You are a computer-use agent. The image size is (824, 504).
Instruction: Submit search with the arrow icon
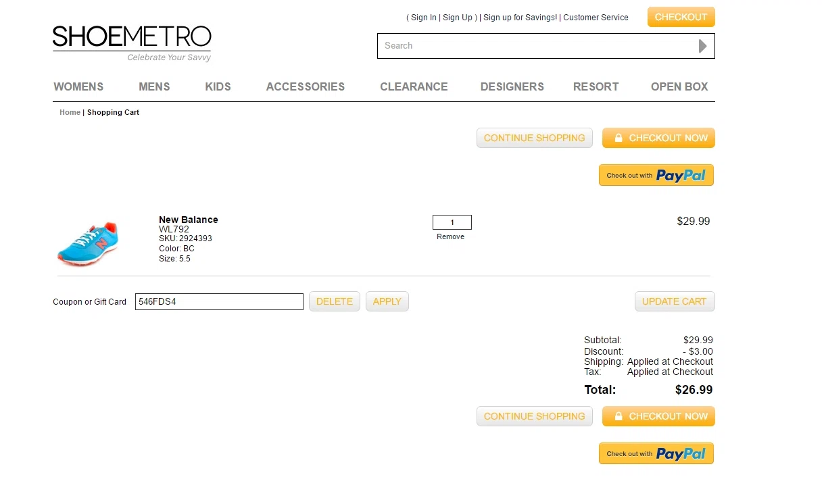pos(703,46)
